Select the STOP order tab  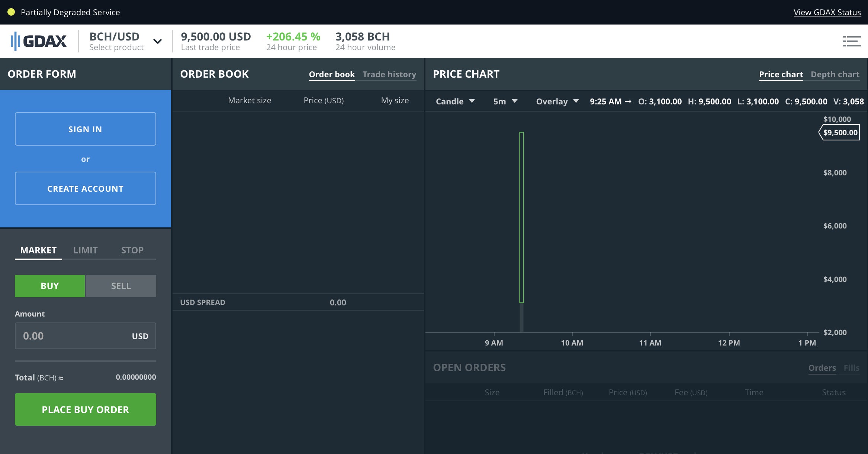(x=132, y=250)
